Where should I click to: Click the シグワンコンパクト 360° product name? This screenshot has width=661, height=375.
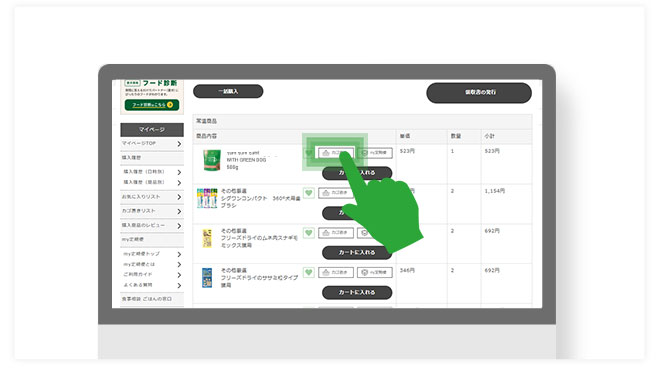coord(261,202)
